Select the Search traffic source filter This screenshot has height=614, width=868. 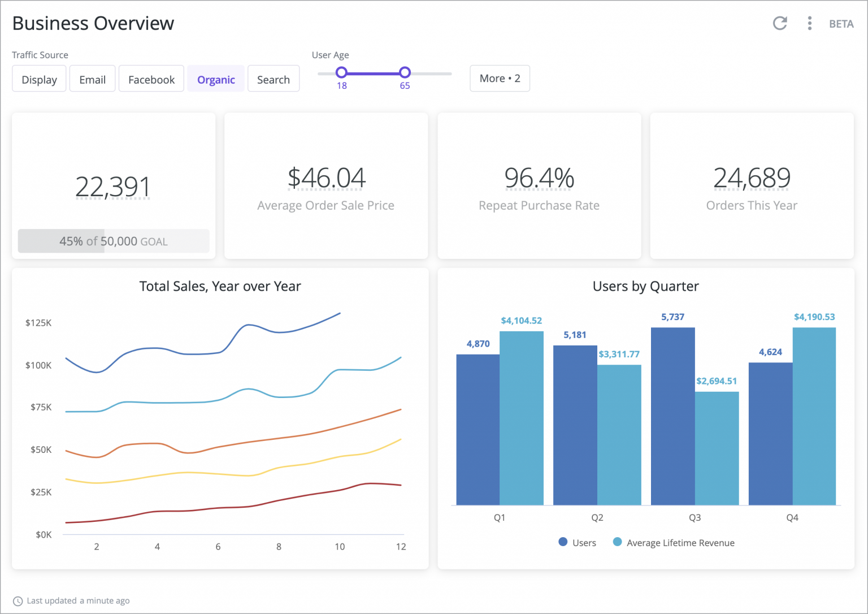(274, 79)
